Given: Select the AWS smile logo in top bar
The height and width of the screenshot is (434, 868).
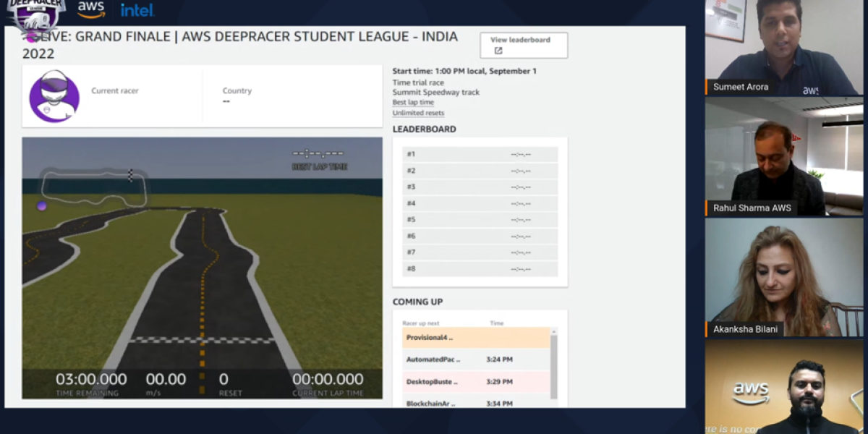Looking at the screenshot, I should (91, 10).
